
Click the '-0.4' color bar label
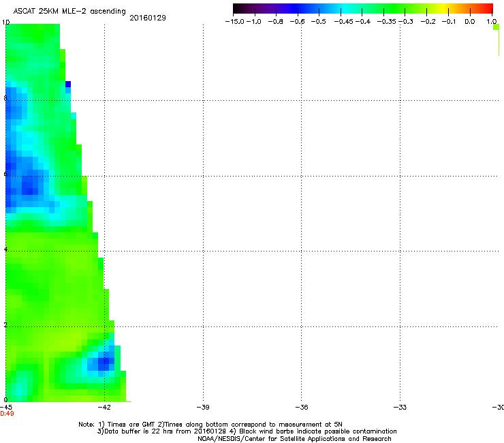(363, 22)
